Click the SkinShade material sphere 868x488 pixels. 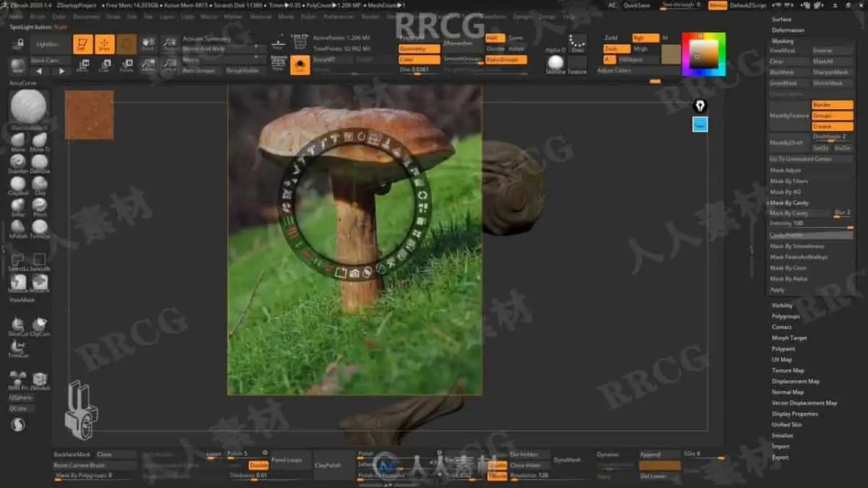[x=555, y=63]
